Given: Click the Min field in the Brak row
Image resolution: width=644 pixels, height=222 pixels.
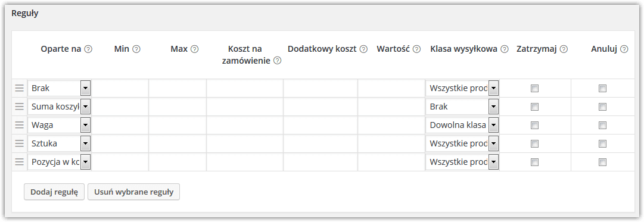Looking at the screenshot, I should (x=120, y=88).
